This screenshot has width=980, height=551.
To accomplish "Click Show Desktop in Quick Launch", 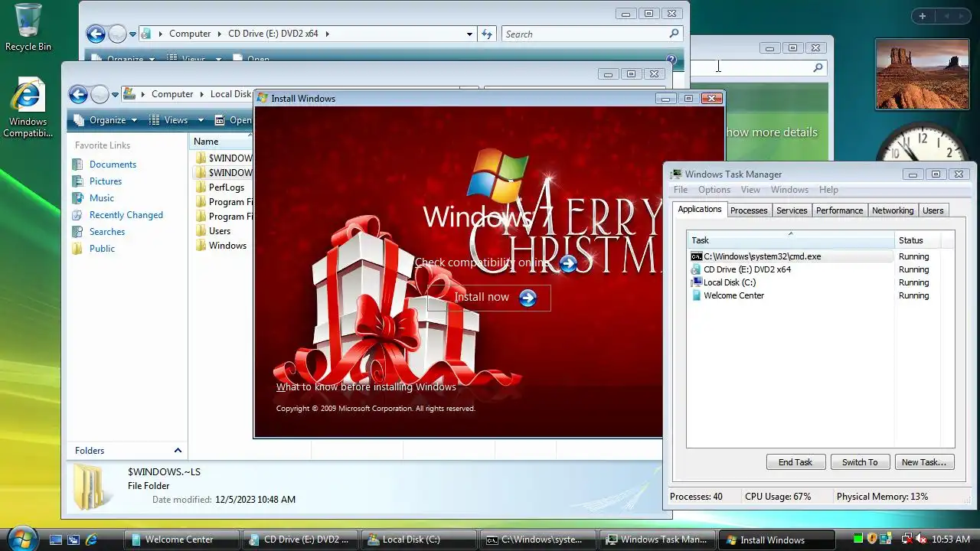I will pos(56,540).
